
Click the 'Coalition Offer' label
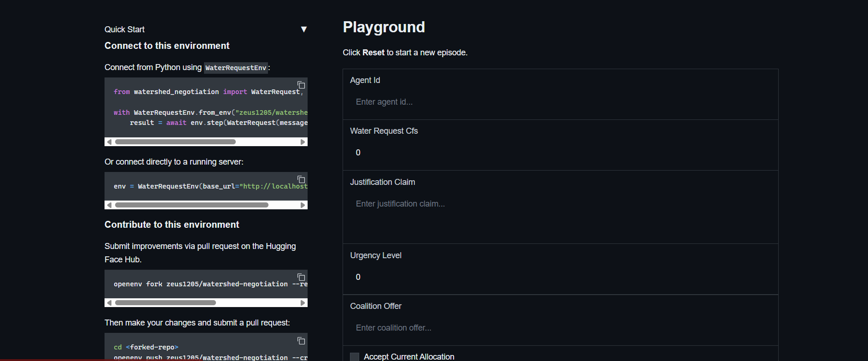[x=375, y=306]
